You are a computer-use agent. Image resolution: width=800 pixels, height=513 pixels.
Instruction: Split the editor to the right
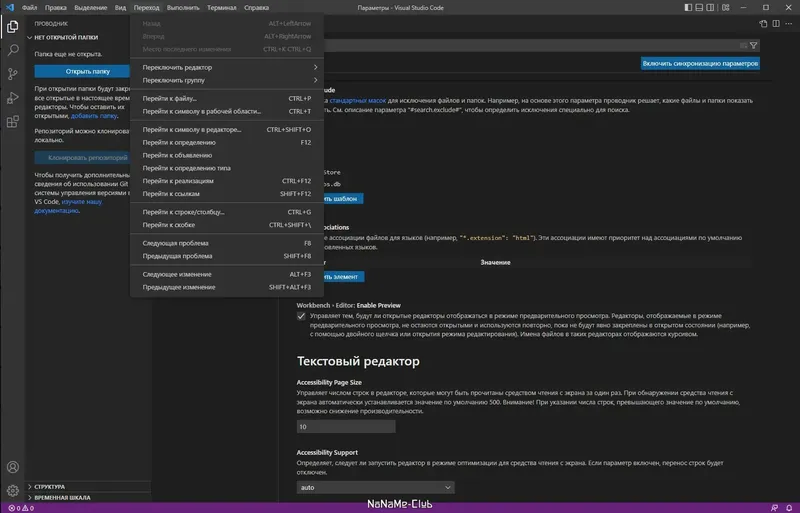click(776, 23)
